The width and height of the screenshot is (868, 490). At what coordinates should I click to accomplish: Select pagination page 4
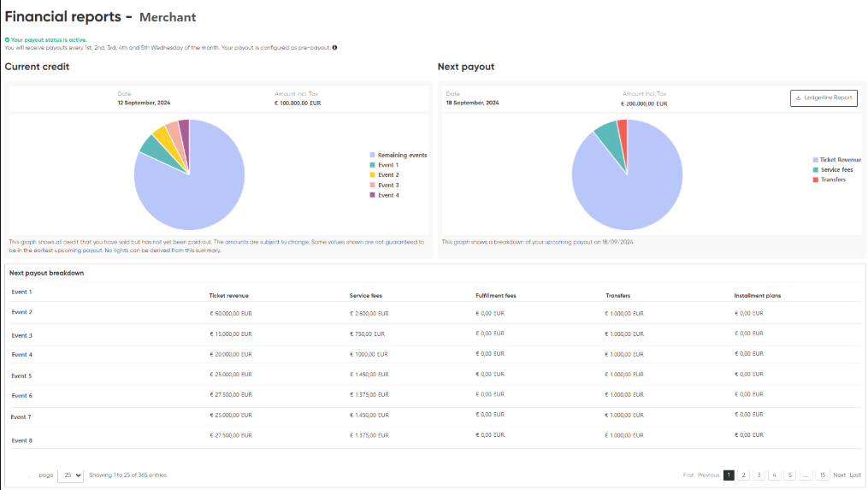pyautogui.click(x=774, y=475)
